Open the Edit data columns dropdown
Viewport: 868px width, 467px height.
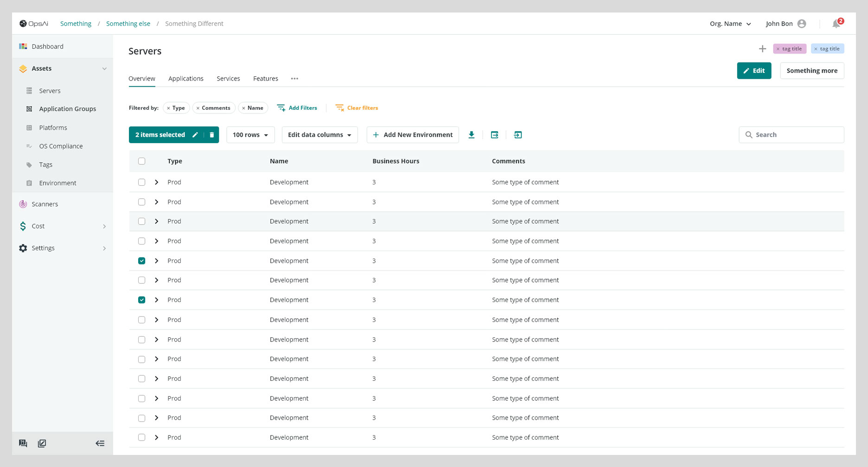pos(319,135)
